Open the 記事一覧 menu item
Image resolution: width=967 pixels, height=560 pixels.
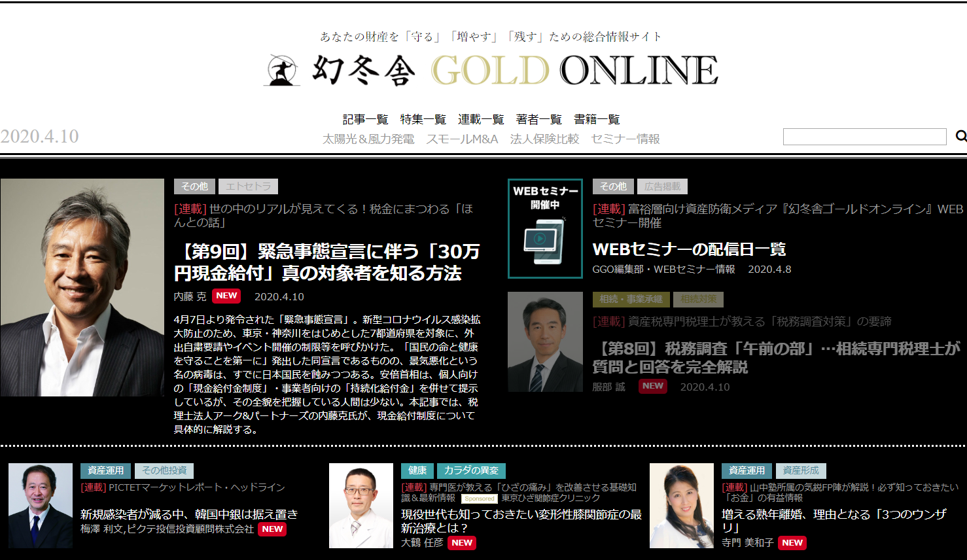click(x=365, y=119)
